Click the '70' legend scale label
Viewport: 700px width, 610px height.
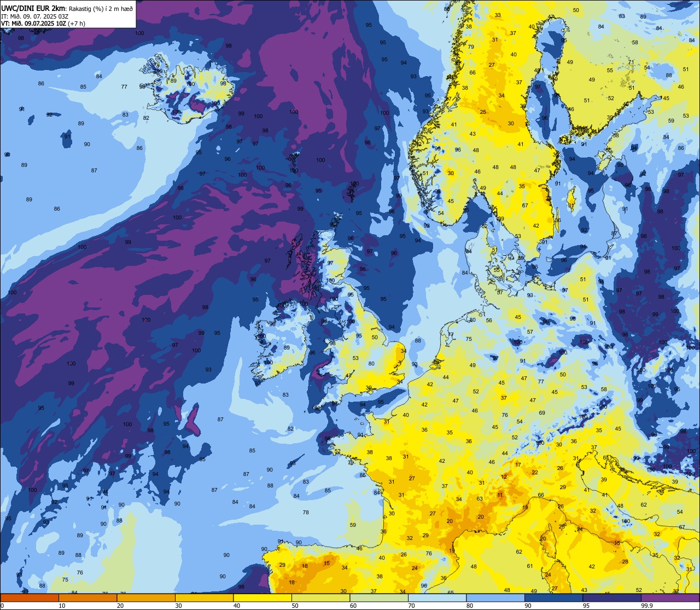(x=411, y=606)
